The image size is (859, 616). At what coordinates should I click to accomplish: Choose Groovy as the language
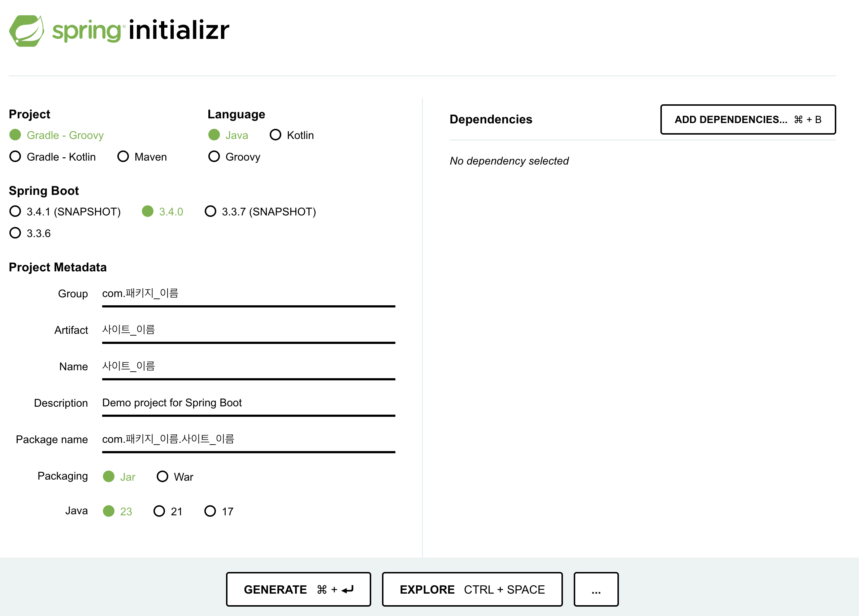(x=214, y=157)
